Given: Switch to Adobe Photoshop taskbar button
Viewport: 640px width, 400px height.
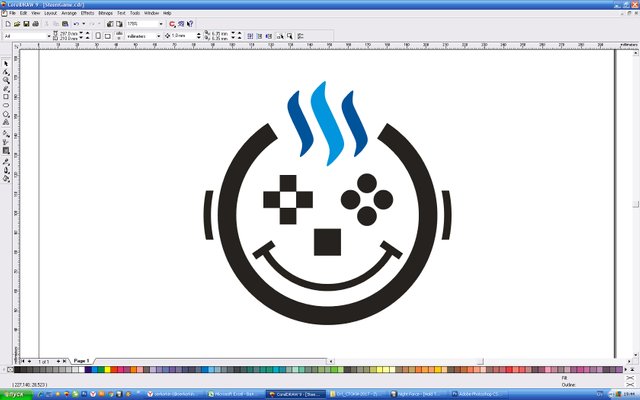Looking at the screenshot, I should pyautogui.click(x=477, y=394).
